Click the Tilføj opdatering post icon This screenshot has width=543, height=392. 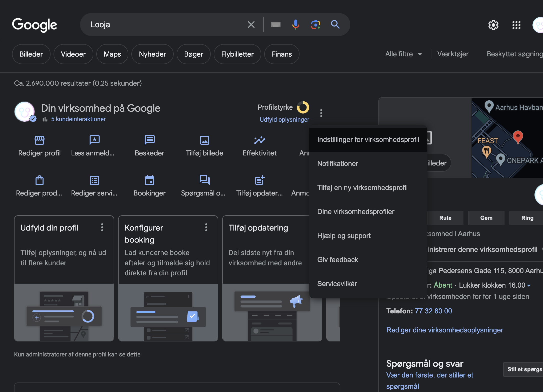tap(260, 180)
